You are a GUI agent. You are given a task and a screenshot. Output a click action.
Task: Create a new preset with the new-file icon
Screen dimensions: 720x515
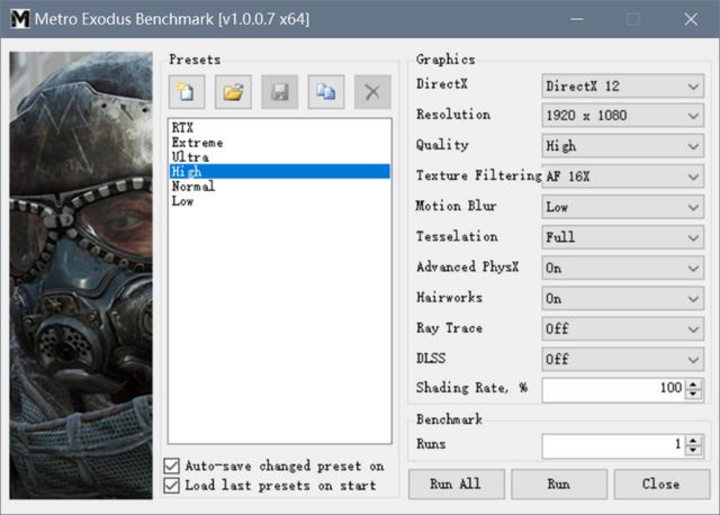point(187,92)
